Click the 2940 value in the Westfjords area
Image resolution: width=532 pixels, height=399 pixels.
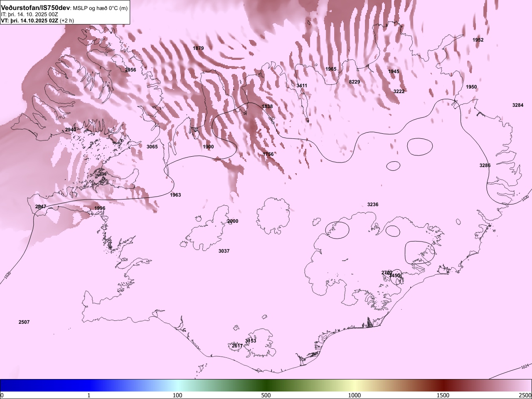point(71,130)
